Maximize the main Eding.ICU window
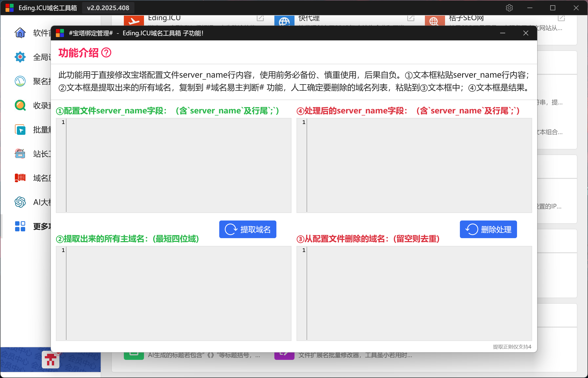588x378 pixels. point(553,8)
